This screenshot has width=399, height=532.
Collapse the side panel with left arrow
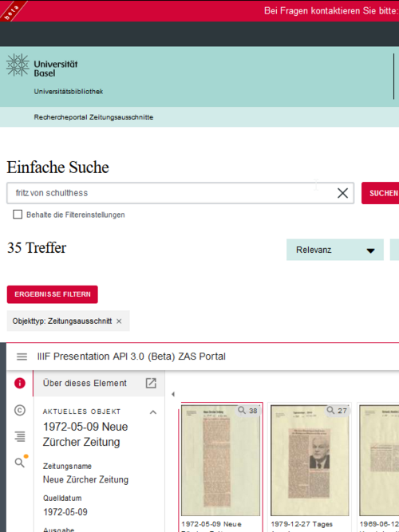173,394
